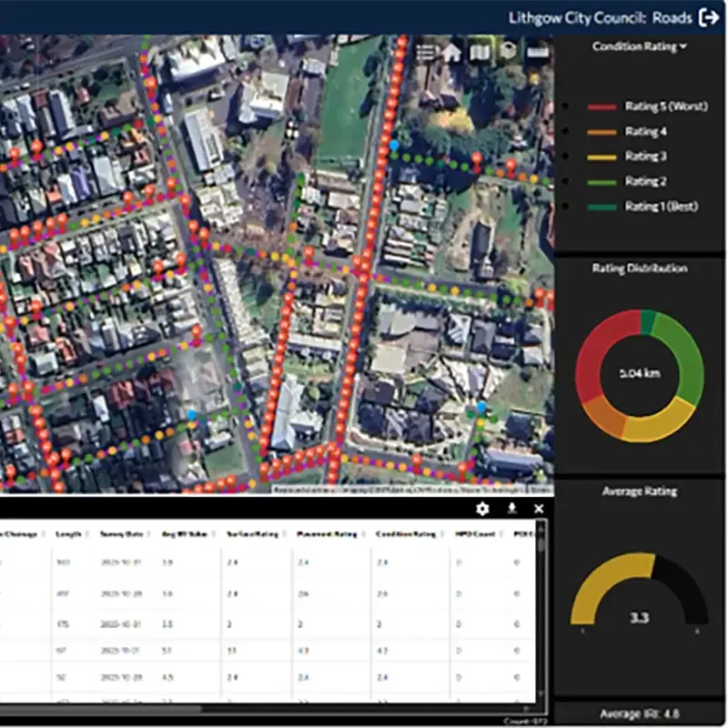Click the measure ruler icon on map toolbar

(537, 52)
